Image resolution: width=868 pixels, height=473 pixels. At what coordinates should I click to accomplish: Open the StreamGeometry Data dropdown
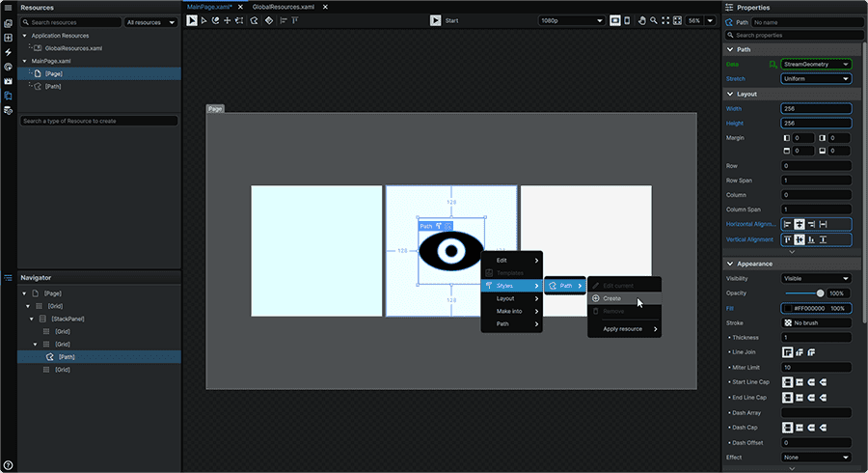[x=816, y=65]
